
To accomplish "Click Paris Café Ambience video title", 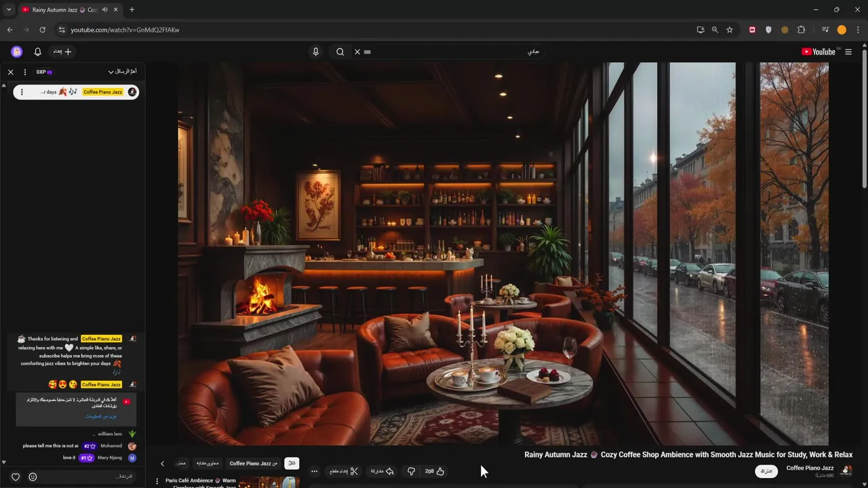I will point(201,483).
